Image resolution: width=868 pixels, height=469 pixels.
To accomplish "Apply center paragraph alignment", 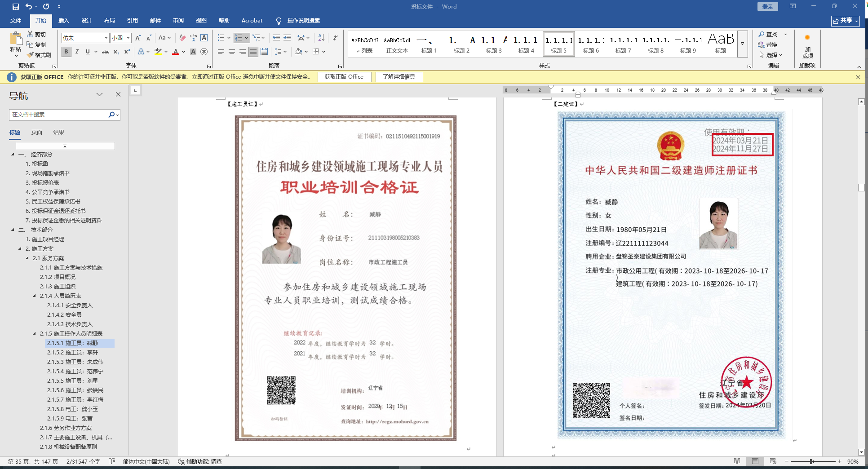I will (x=232, y=52).
